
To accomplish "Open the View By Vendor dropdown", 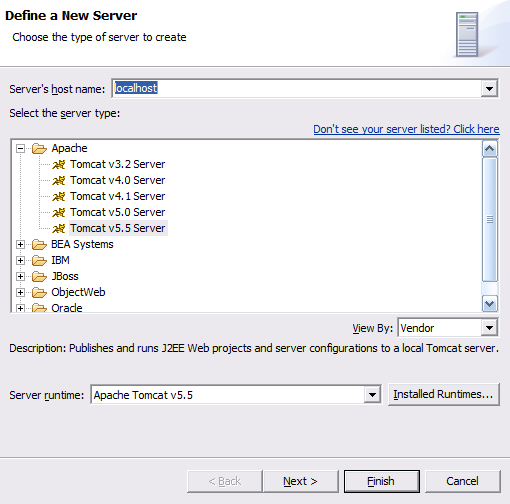I will pos(489,328).
